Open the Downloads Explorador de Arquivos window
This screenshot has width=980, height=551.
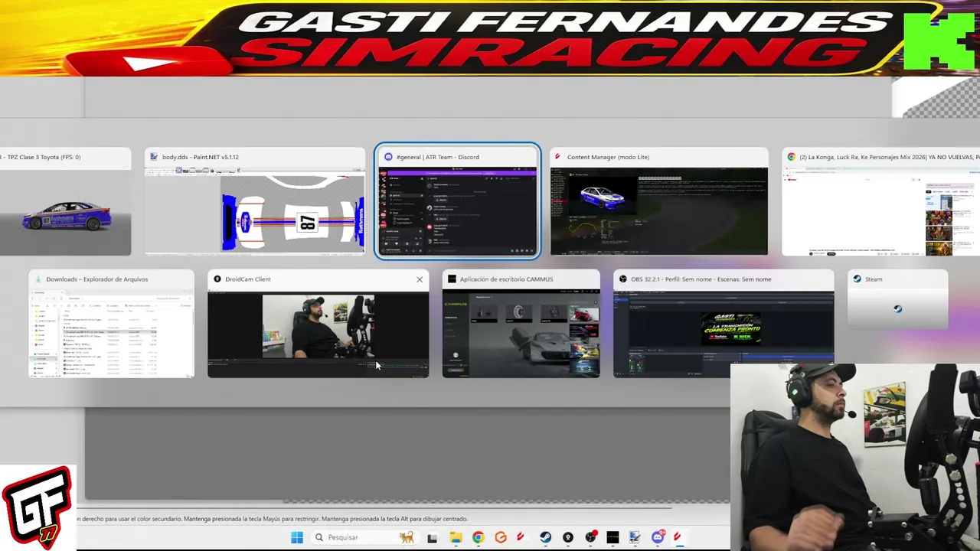tap(111, 324)
